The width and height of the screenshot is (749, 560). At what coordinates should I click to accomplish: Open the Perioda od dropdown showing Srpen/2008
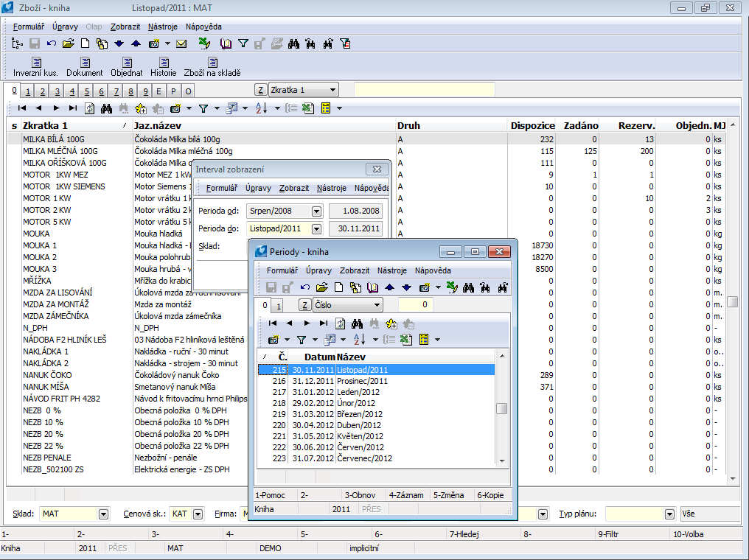point(316,211)
